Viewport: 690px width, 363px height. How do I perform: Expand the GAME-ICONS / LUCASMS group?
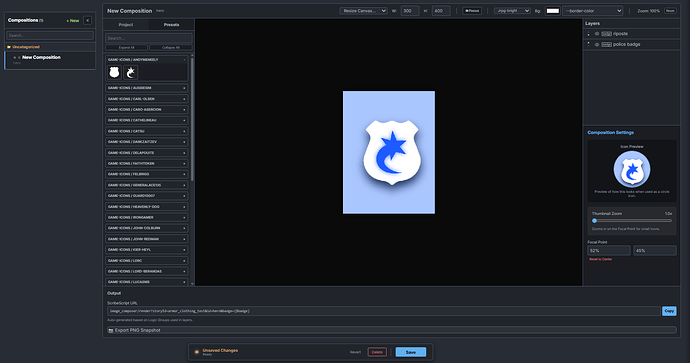pos(147,282)
